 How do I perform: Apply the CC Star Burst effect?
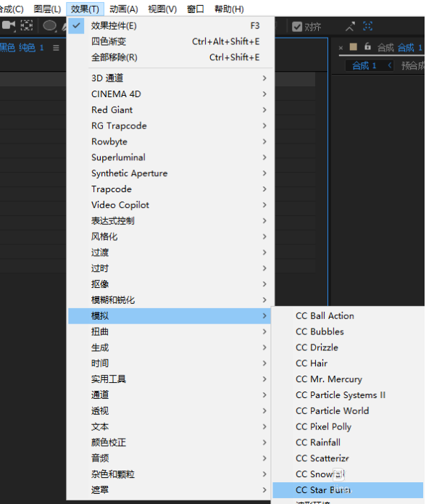[349, 489]
